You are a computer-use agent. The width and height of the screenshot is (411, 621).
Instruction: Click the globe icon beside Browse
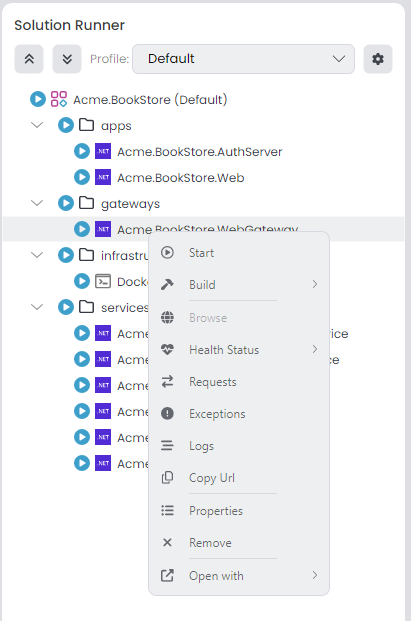(167, 317)
